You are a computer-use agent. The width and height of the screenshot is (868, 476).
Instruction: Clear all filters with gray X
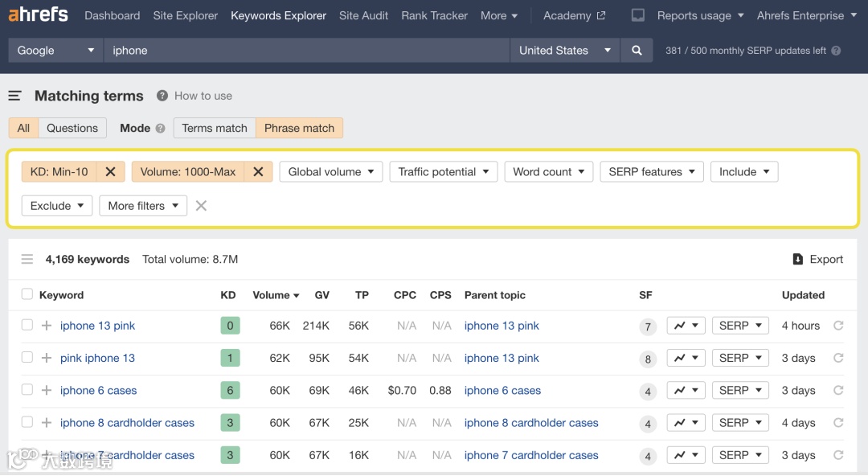coord(201,206)
